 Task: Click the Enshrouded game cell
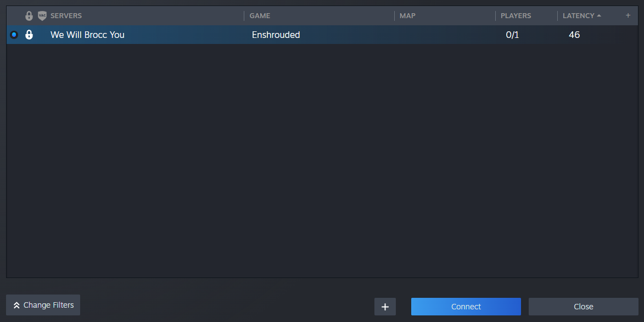(x=276, y=35)
